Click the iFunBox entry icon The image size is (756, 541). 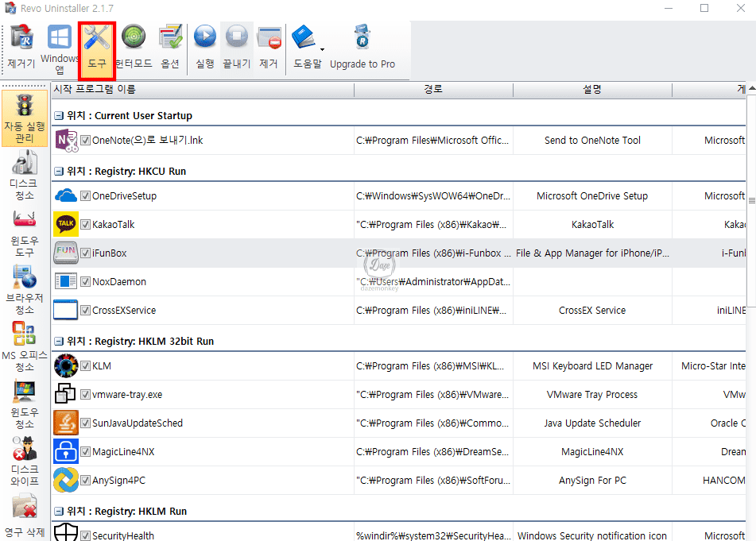[65, 253]
